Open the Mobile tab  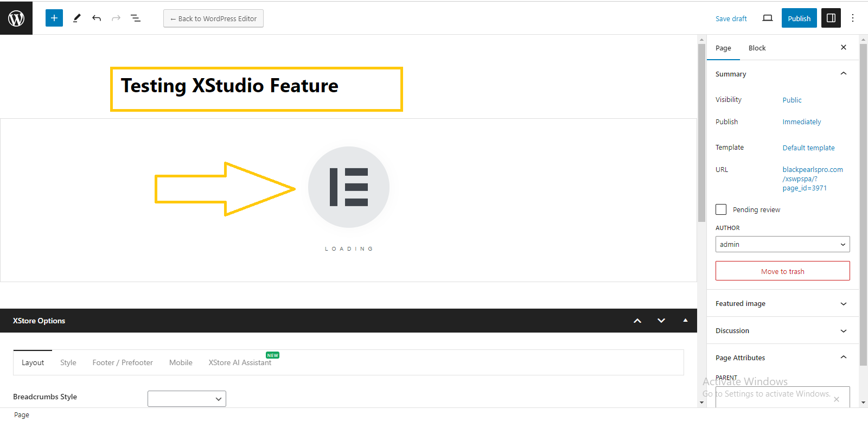pos(181,362)
